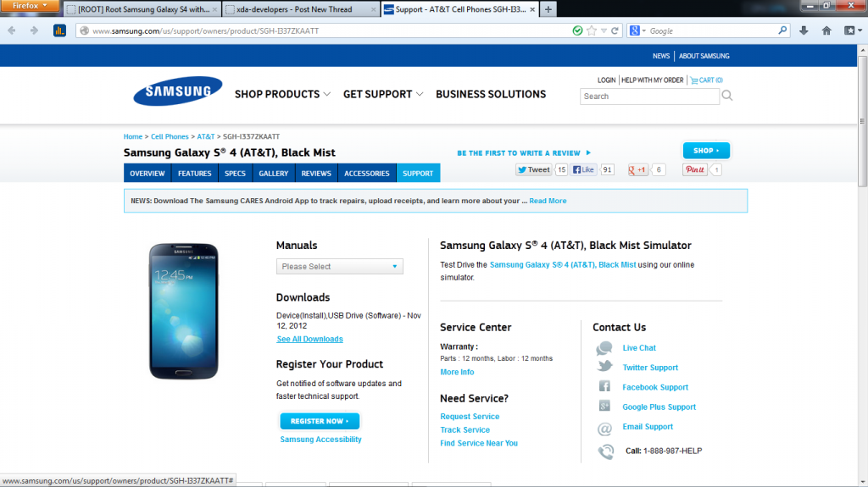Open the blue chart toolbar icon
868x487 pixels.
point(60,31)
